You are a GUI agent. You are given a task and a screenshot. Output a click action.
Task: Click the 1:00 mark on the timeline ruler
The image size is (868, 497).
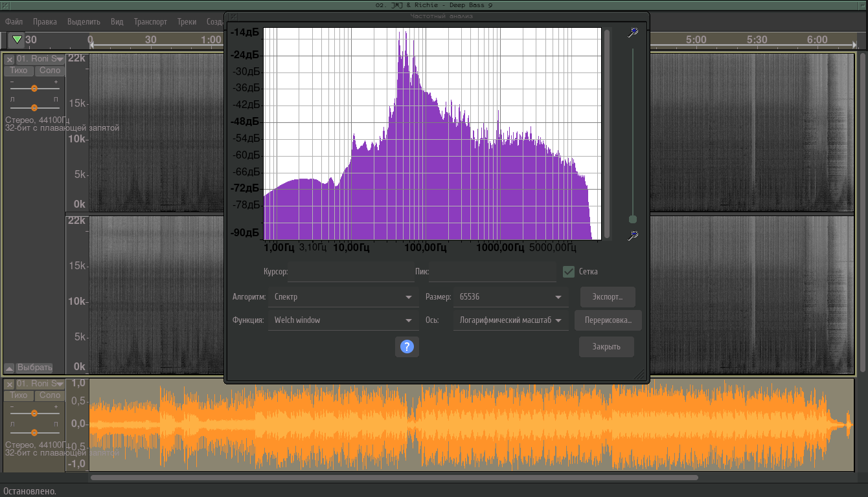coord(211,39)
